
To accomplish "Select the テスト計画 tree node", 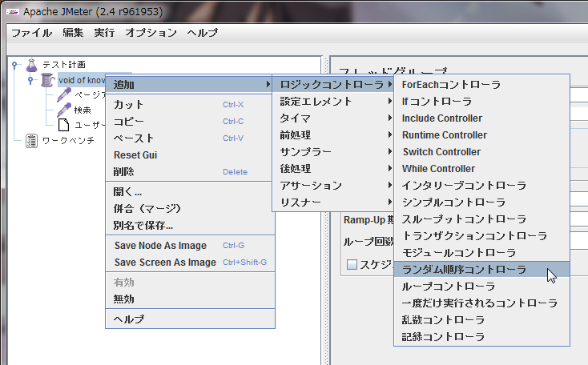I will pyautogui.click(x=64, y=65).
